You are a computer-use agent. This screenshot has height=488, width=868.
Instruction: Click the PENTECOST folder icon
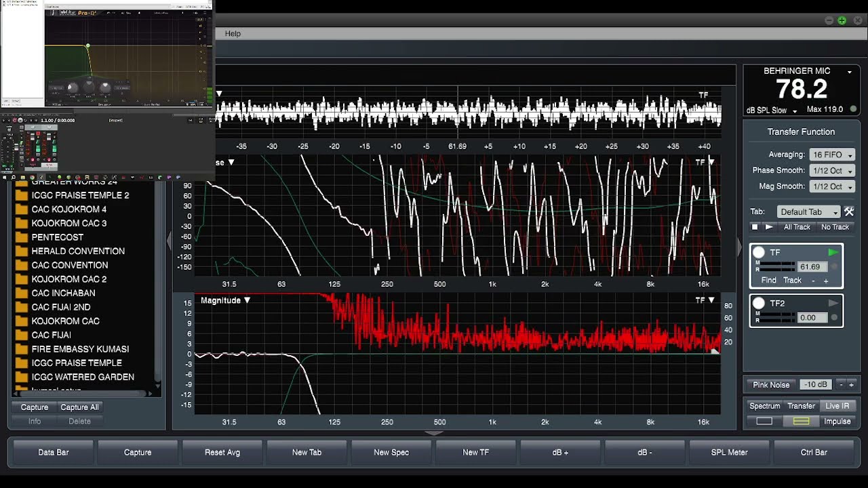coord(21,237)
